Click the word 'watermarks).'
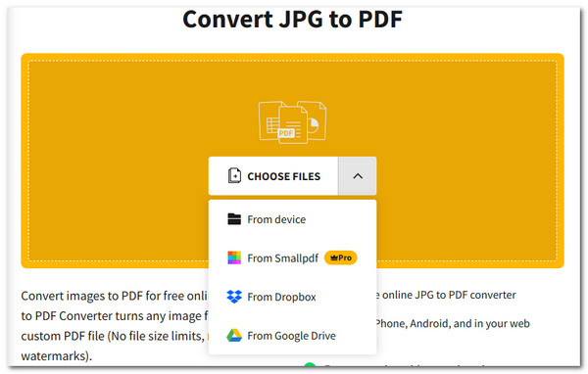Screen dimensions: 588x374 tap(57, 355)
